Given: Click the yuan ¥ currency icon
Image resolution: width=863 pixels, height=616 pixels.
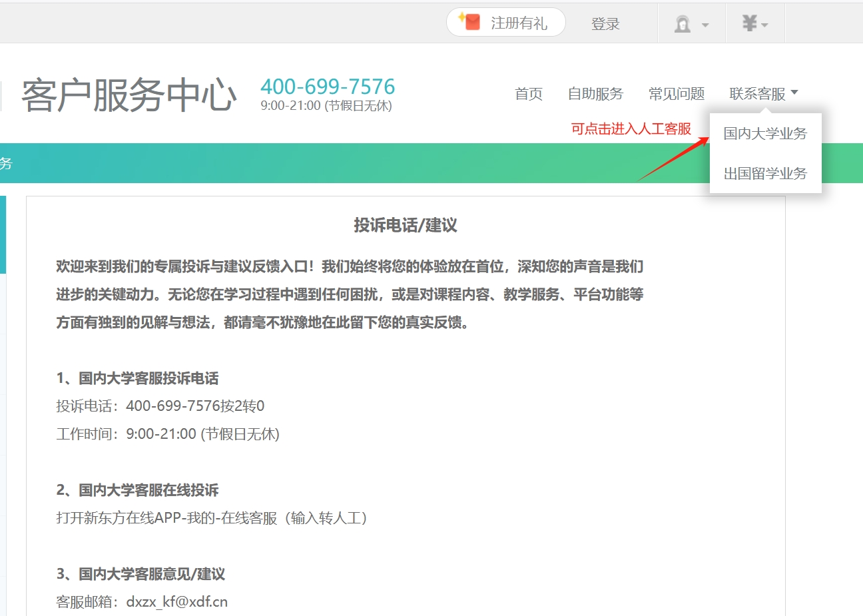Looking at the screenshot, I should coord(749,23).
